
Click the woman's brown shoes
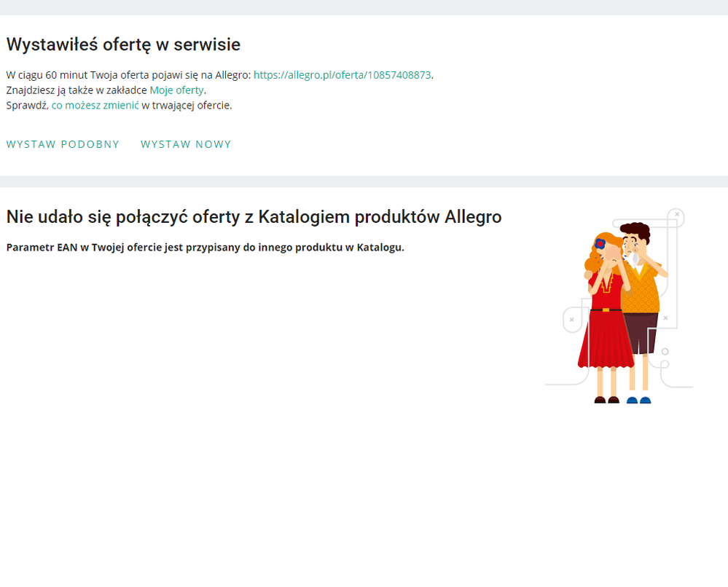[606, 400]
